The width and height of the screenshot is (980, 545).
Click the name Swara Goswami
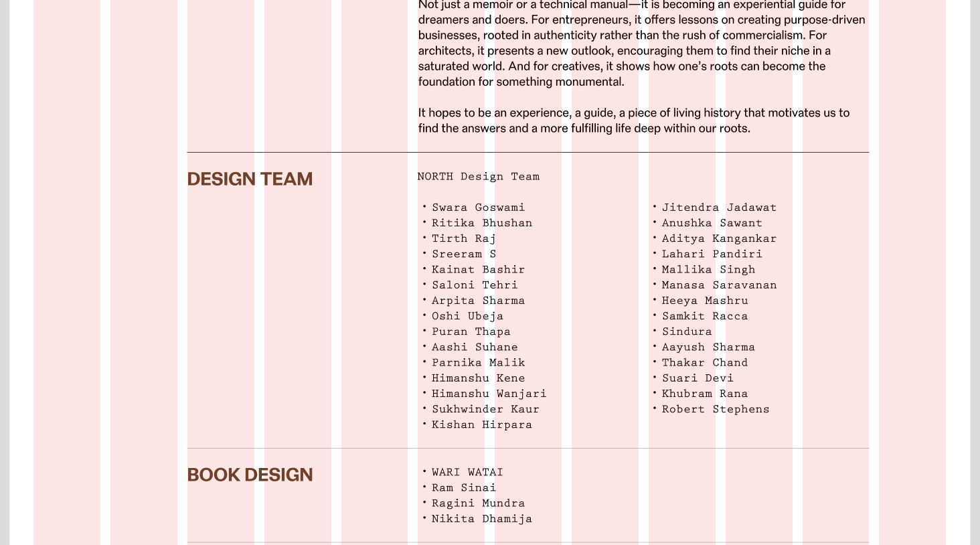[478, 208]
